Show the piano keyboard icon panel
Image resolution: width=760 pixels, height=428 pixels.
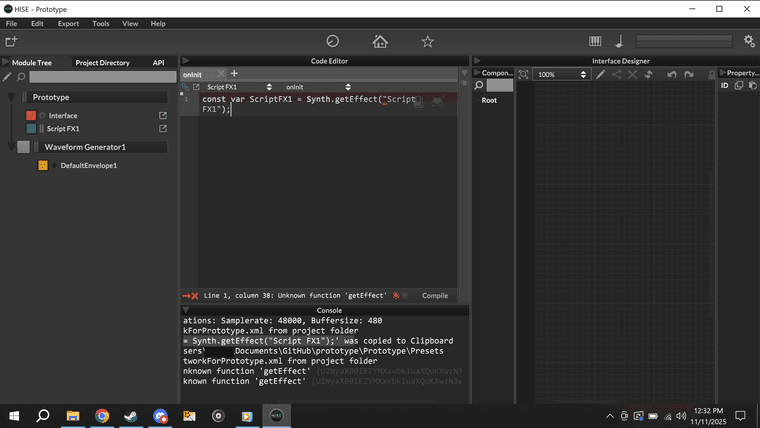[596, 41]
